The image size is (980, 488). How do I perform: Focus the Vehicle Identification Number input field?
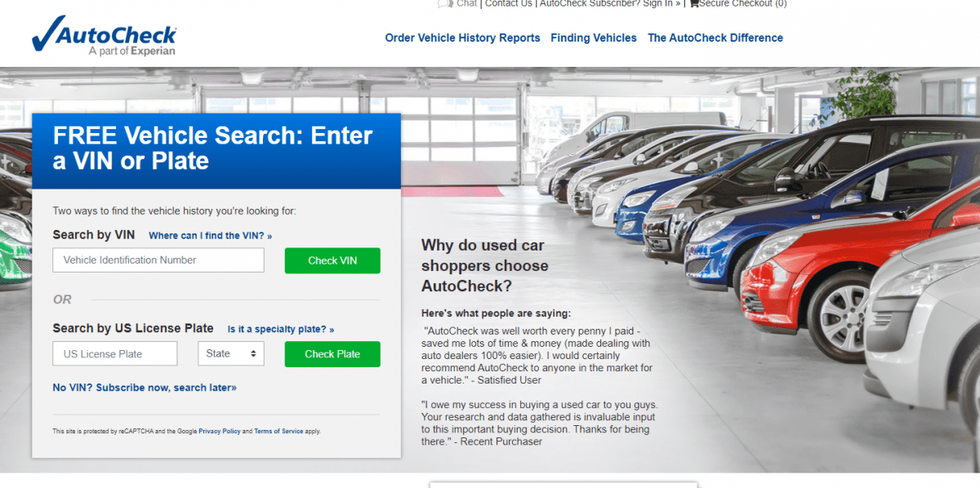[x=158, y=260]
